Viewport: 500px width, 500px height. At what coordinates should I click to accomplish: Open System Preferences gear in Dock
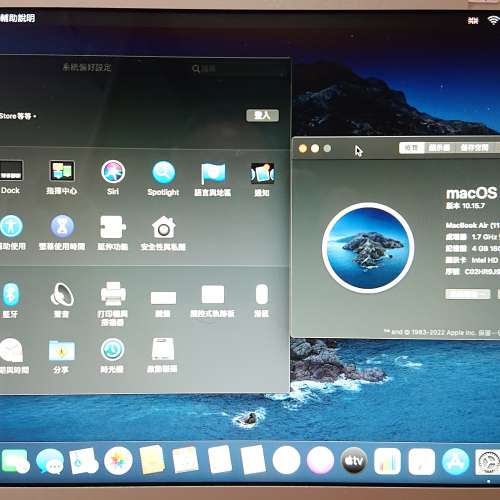488,462
